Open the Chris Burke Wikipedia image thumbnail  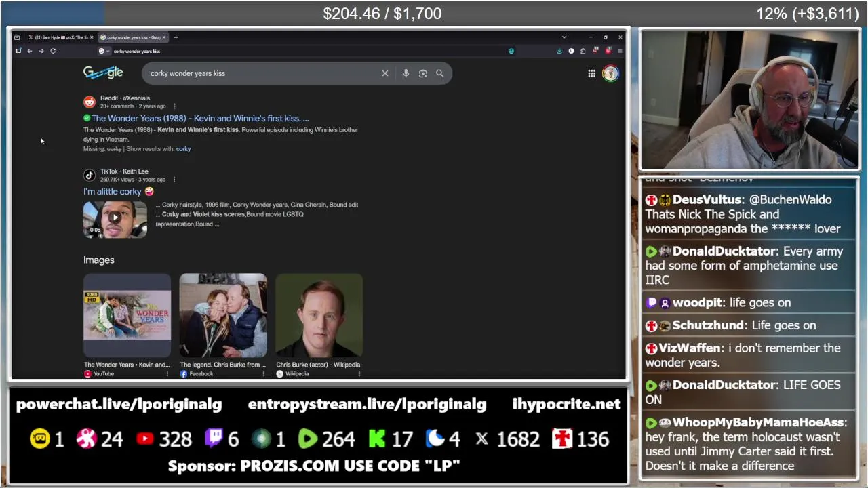[319, 315]
